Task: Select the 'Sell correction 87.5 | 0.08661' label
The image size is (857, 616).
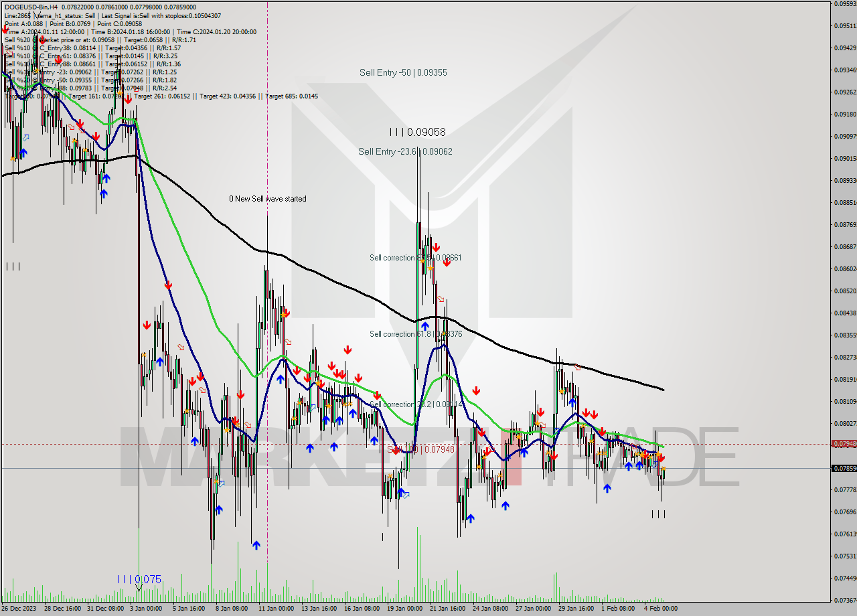Action: tap(416, 257)
